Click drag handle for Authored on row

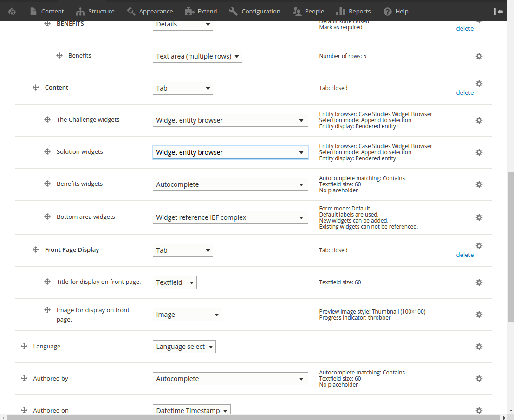pos(24,410)
